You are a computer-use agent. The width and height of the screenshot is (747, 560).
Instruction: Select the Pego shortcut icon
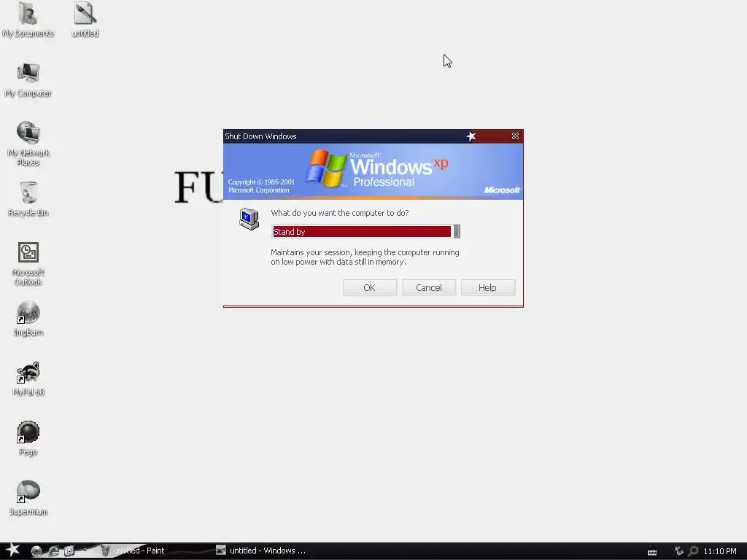pyautogui.click(x=28, y=438)
